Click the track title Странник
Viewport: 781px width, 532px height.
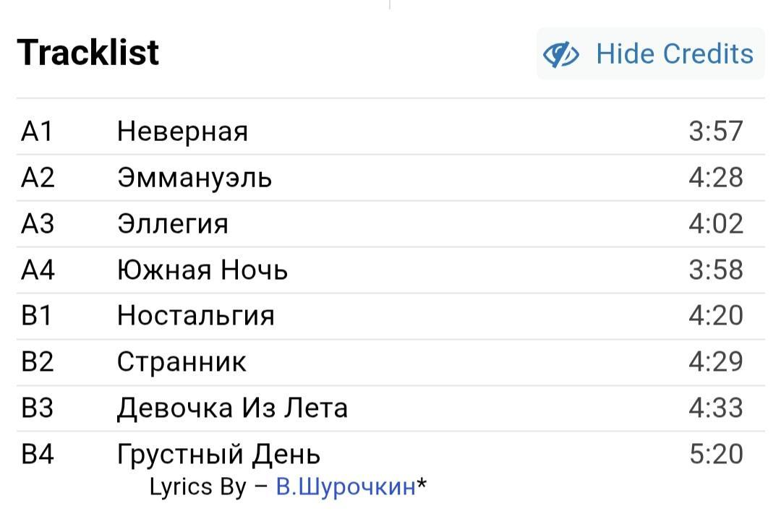click(182, 362)
